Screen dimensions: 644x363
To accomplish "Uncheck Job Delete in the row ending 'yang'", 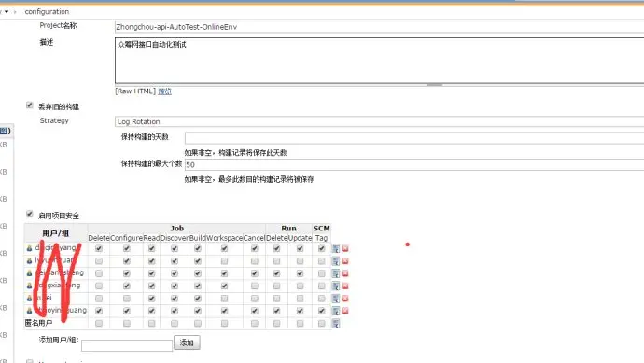I will [x=99, y=248].
